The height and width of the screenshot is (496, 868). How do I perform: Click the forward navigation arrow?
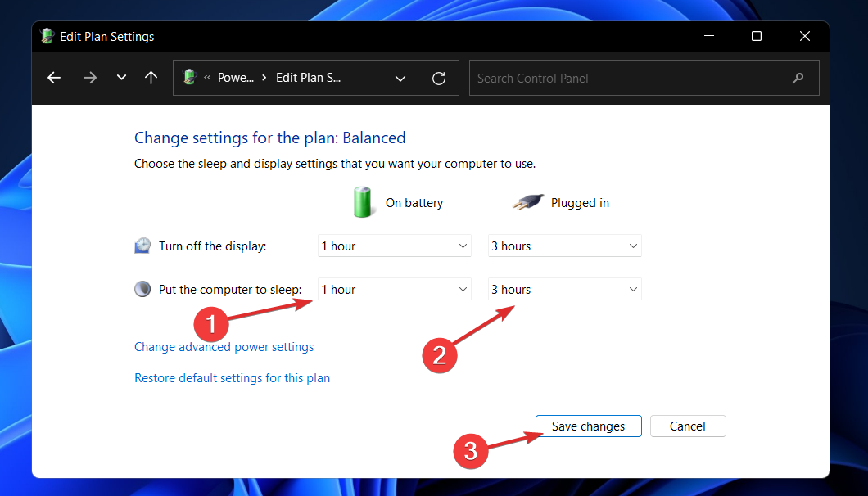(x=90, y=78)
